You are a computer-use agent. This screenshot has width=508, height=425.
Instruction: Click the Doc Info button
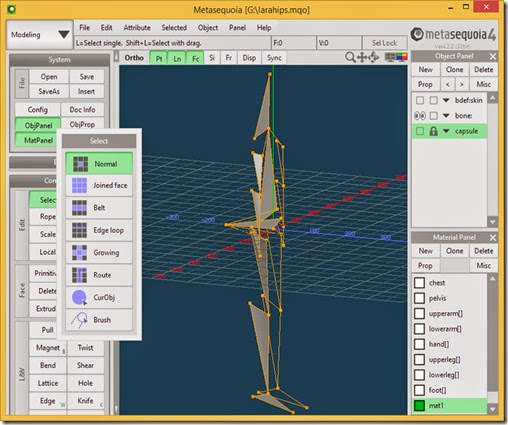(82, 110)
